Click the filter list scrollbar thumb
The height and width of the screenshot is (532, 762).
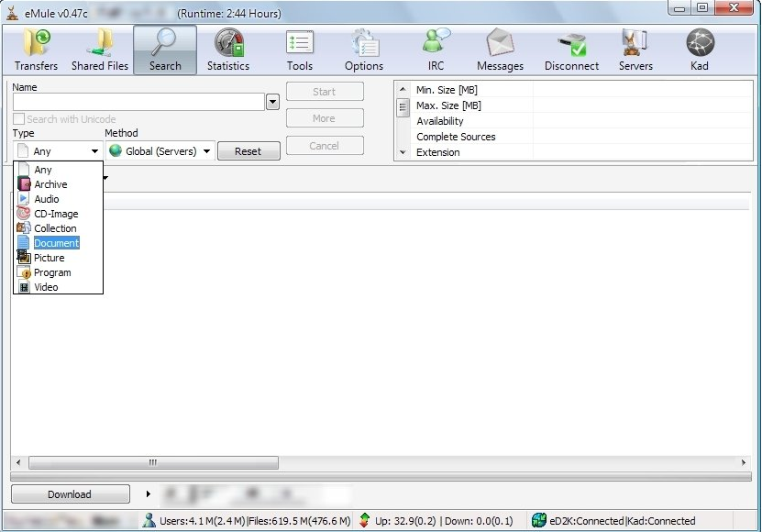(403, 107)
